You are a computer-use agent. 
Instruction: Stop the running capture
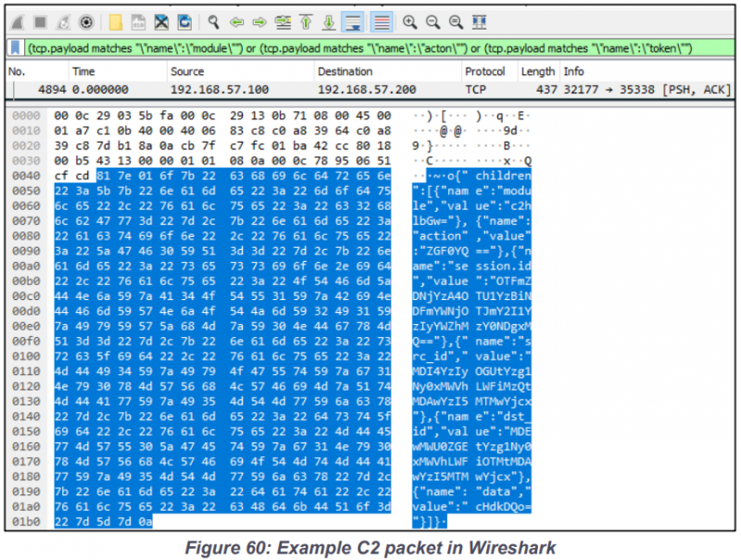[40, 22]
